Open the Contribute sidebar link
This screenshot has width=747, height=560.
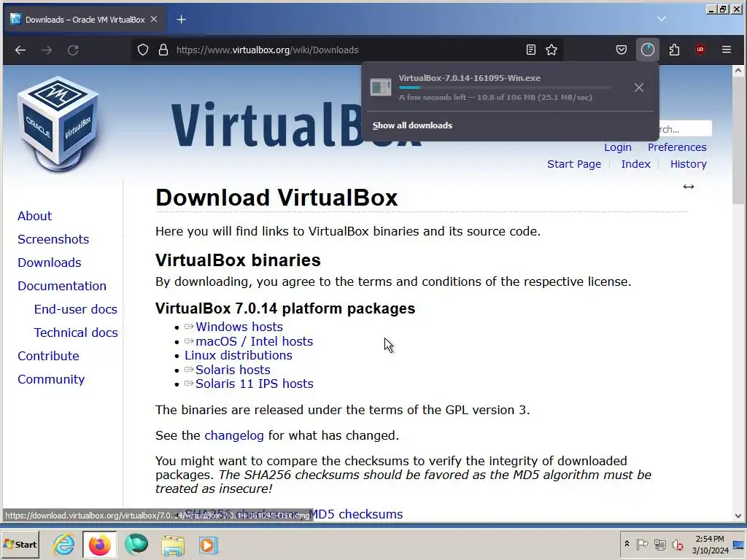click(49, 356)
